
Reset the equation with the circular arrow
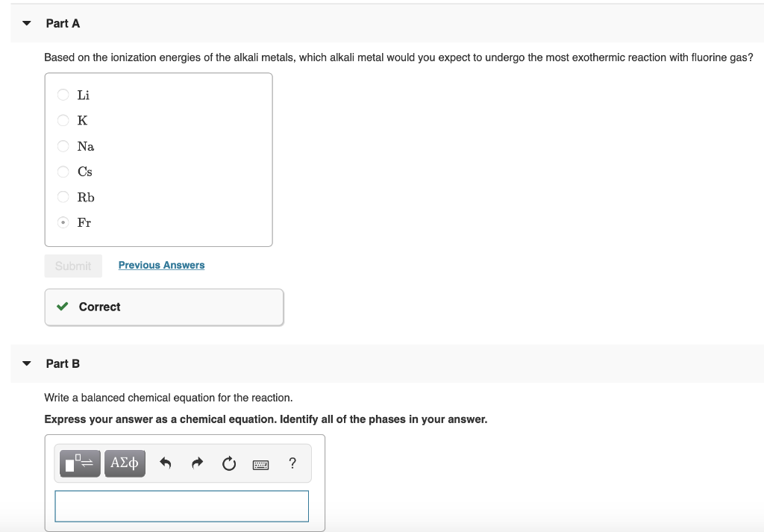click(x=228, y=463)
